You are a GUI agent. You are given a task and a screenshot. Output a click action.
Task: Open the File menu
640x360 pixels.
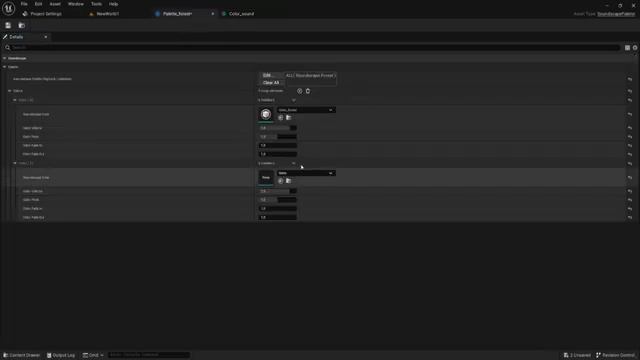tap(24, 4)
